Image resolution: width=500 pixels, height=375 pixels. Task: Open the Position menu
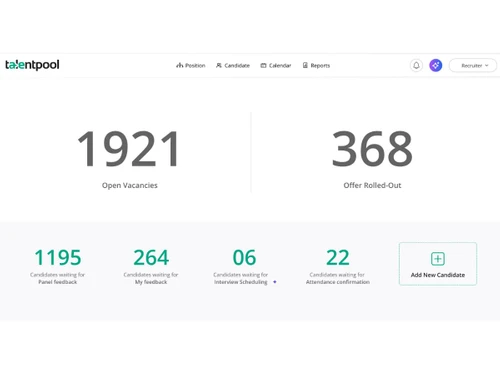click(191, 65)
